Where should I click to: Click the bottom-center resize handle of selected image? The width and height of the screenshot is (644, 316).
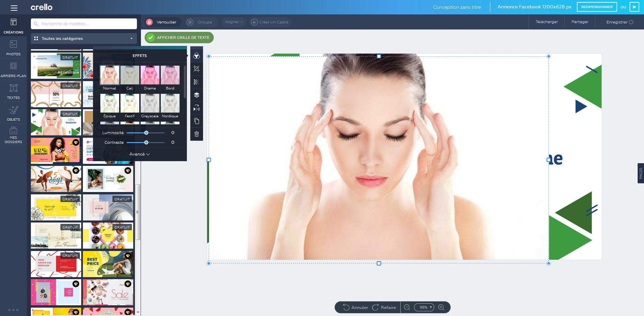[379, 263]
